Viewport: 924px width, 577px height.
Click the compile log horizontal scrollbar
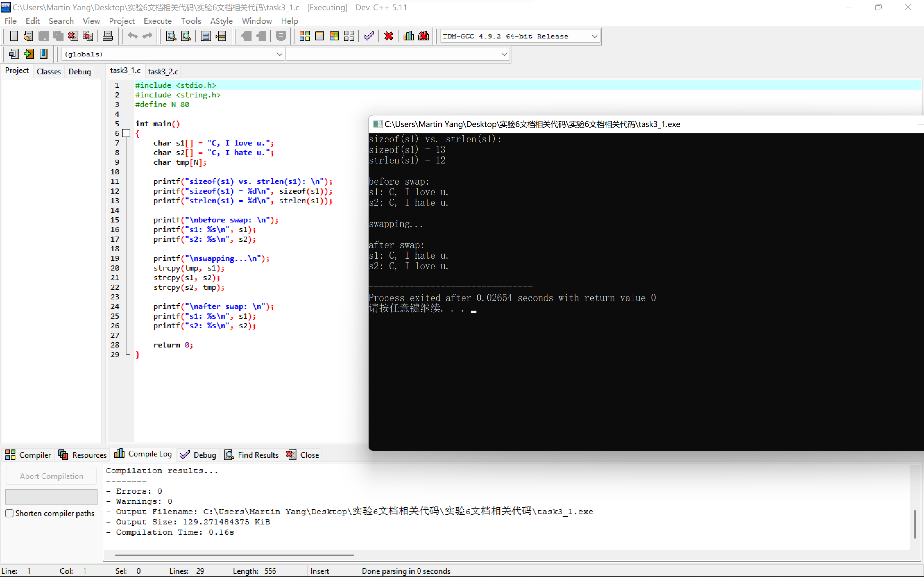[x=234, y=555]
